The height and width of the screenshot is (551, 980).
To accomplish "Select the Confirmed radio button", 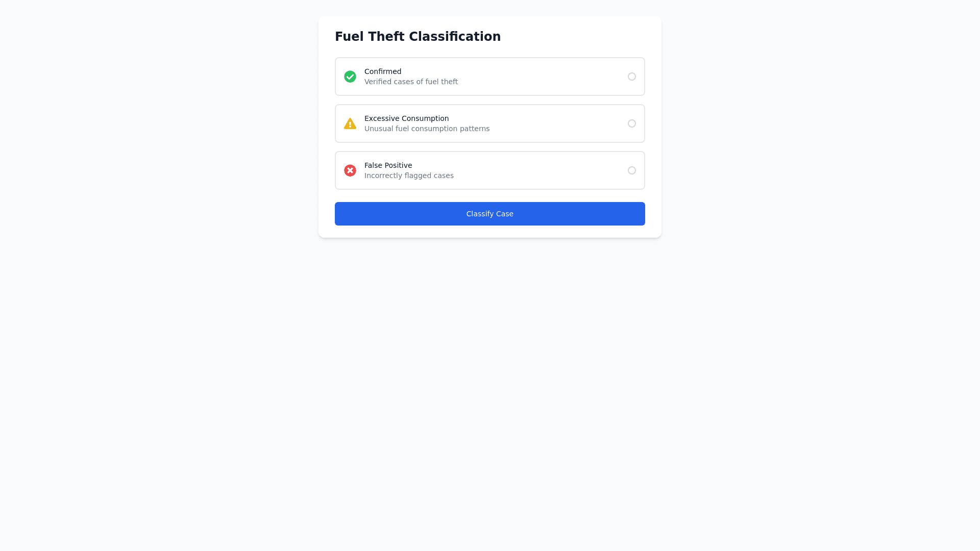I will pyautogui.click(x=632, y=77).
